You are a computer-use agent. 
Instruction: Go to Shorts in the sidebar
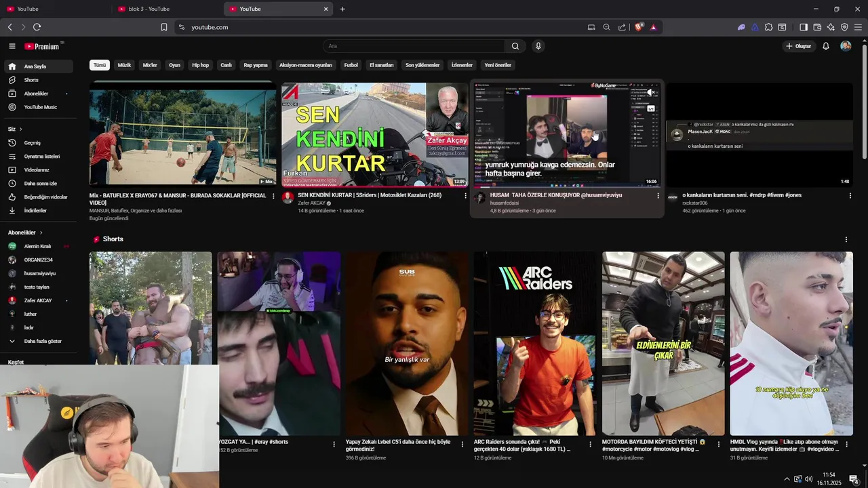pos(38,80)
